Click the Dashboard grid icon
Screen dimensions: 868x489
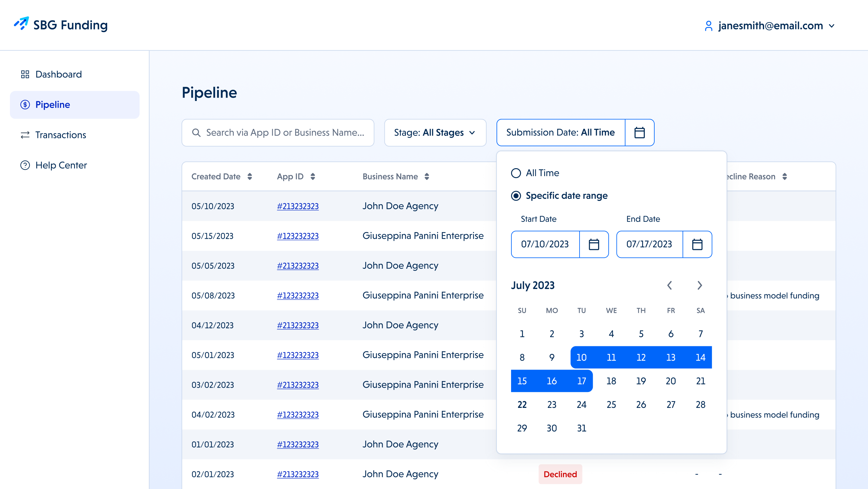coord(25,74)
